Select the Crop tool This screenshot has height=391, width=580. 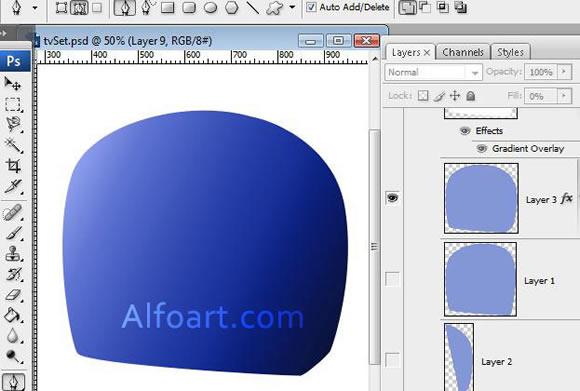click(x=13, y=166)
